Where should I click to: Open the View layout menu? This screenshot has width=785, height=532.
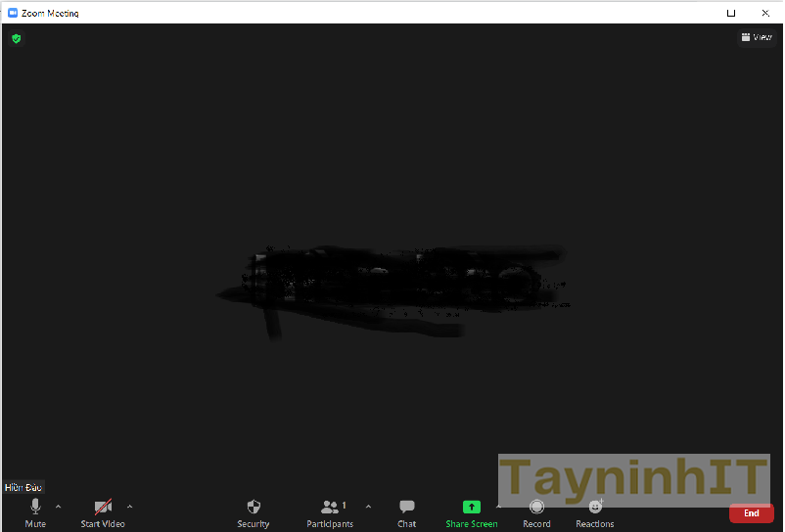tap(757, 37)
